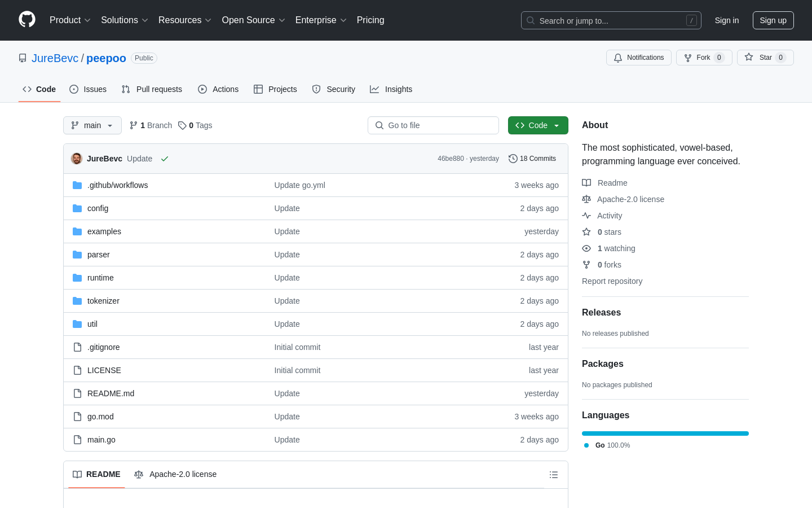Open the LICENSE file

(x=104, y=370)
